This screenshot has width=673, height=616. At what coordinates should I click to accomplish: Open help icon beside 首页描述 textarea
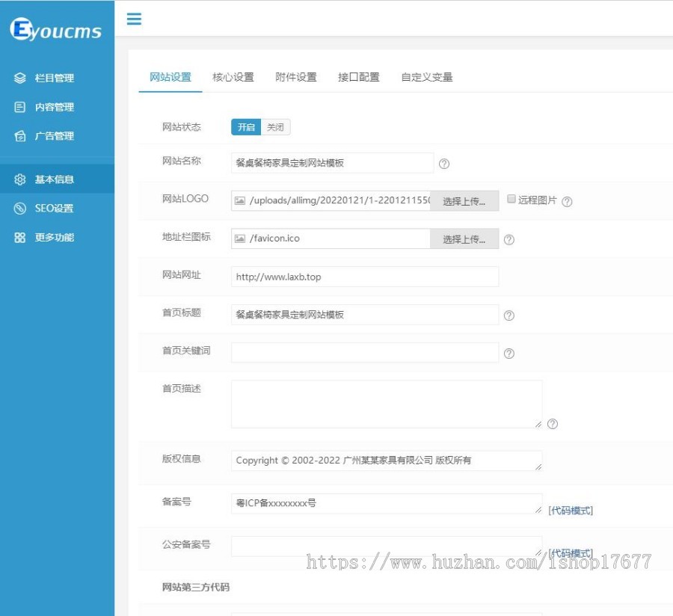click(x=553, y=424)
